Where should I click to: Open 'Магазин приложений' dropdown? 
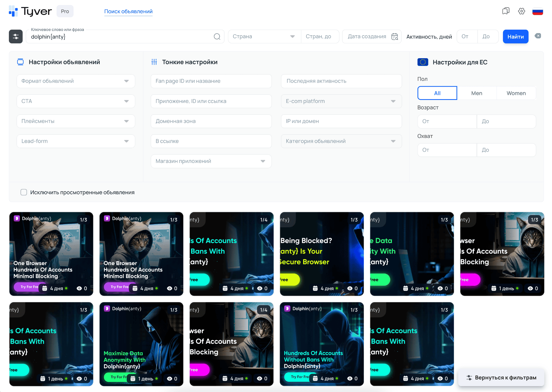(211, 161)
